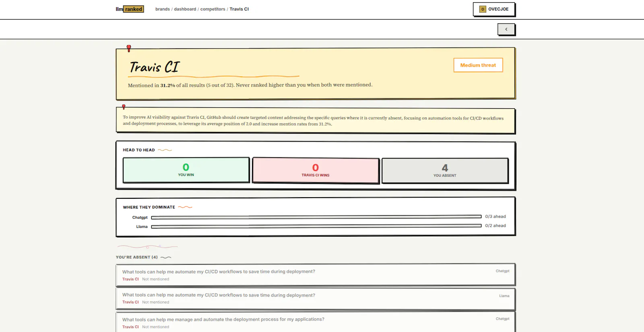Click the Mentioned in 31.2% summary text
This screenshot has height=332, width=644.
point(250,85)
